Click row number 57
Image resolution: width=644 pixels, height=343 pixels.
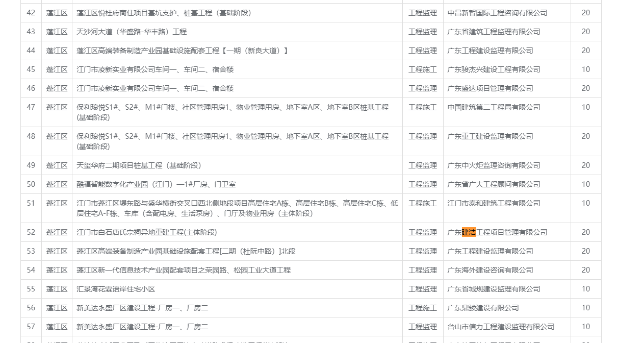click(31, 327)
